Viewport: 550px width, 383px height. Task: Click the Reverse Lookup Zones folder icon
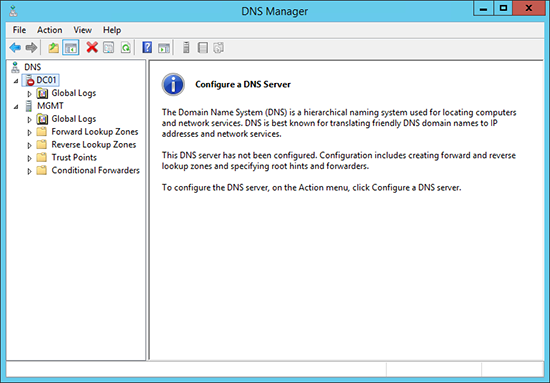click(x=42, y=145)
